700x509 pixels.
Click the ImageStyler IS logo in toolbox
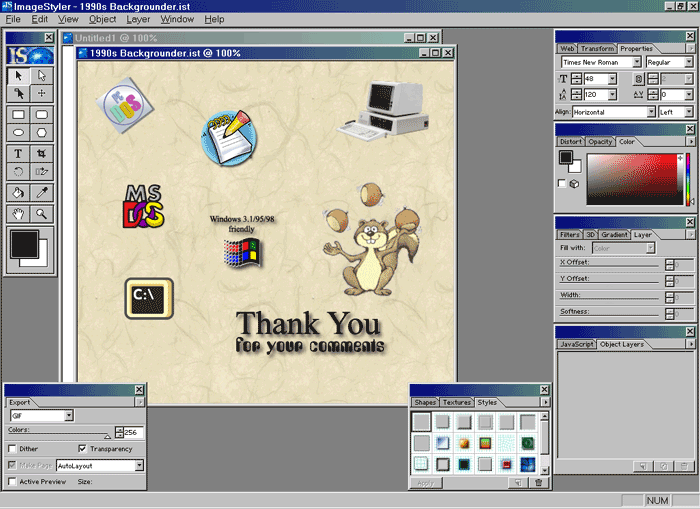[30, 55]
